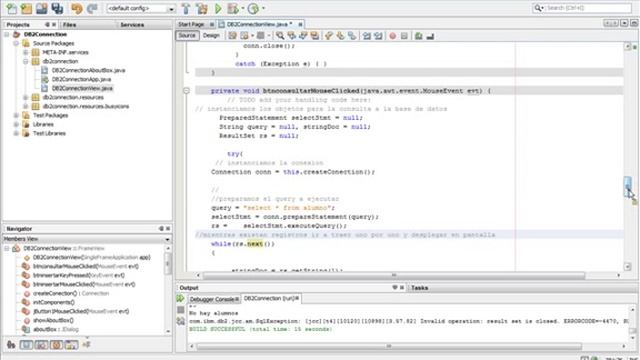Click the Redo arrow icon
Viewport: 640px width, 360px height.
(92, 8)
